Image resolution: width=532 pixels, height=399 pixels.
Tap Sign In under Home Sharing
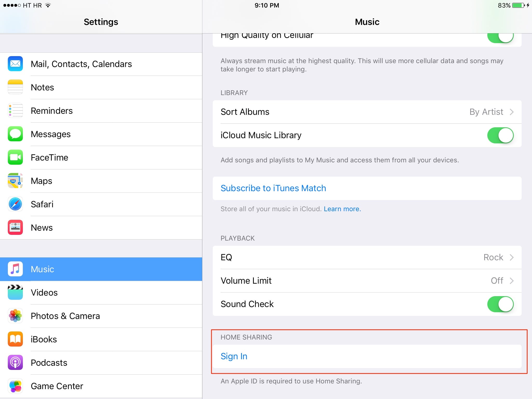coord(234,356)
